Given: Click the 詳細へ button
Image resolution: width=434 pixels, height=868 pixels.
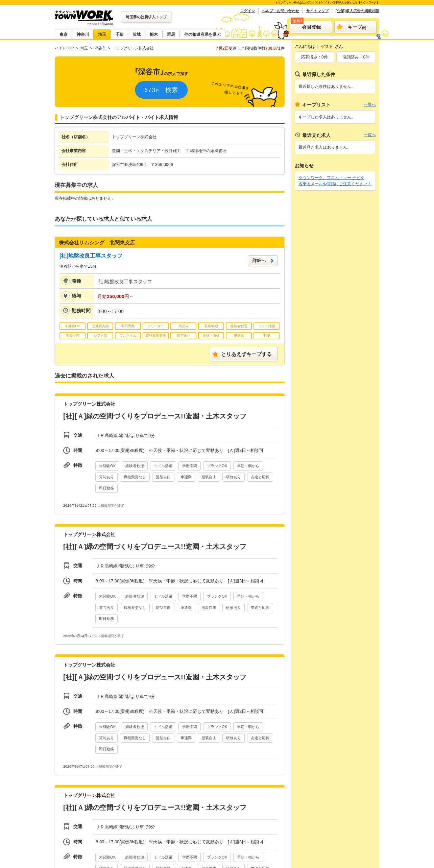Looking at the screenshot, I should pyautogui.click(x=263, y=261).
